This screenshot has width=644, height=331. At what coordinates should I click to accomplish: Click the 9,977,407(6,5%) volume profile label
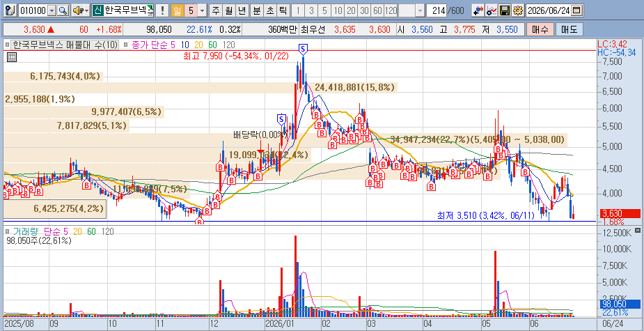pyautogui.click(x=126, y=111)
